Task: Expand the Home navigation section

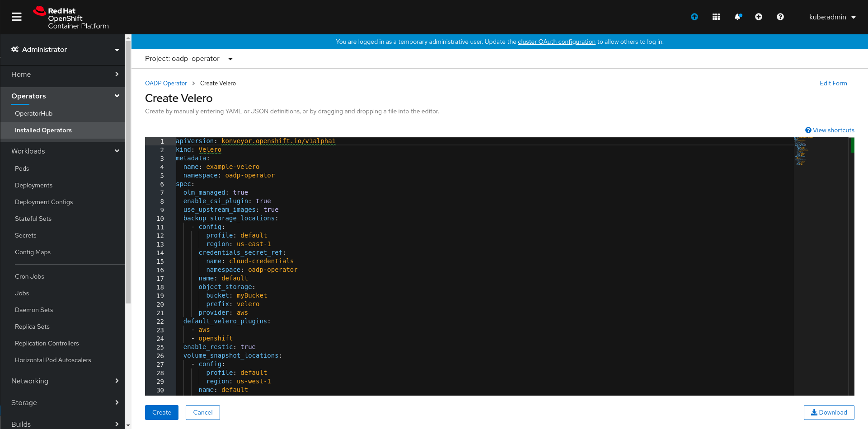Action: click(x=62, y=75)
